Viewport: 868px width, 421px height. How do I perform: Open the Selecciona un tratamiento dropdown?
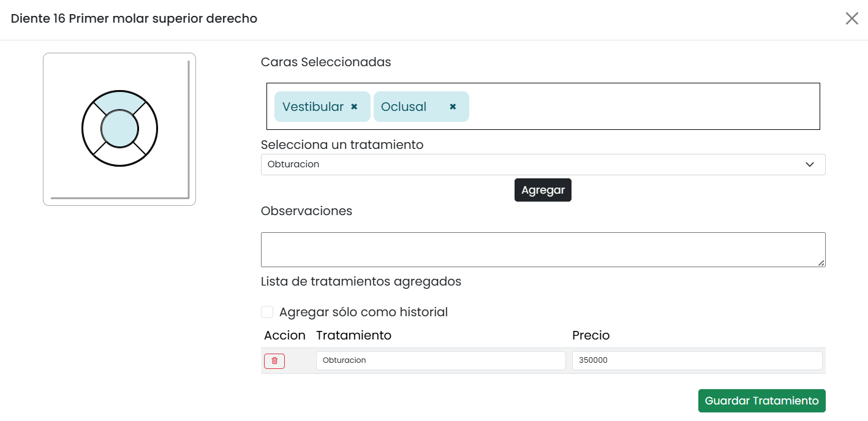coord(543,164)
